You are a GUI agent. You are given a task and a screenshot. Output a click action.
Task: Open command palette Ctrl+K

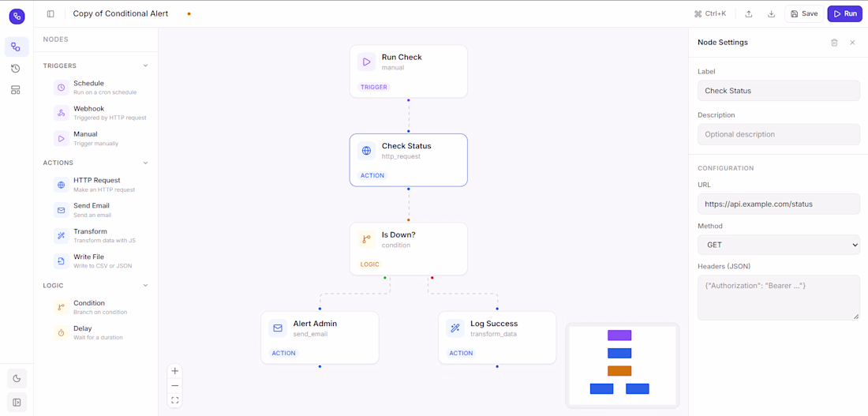709,14
